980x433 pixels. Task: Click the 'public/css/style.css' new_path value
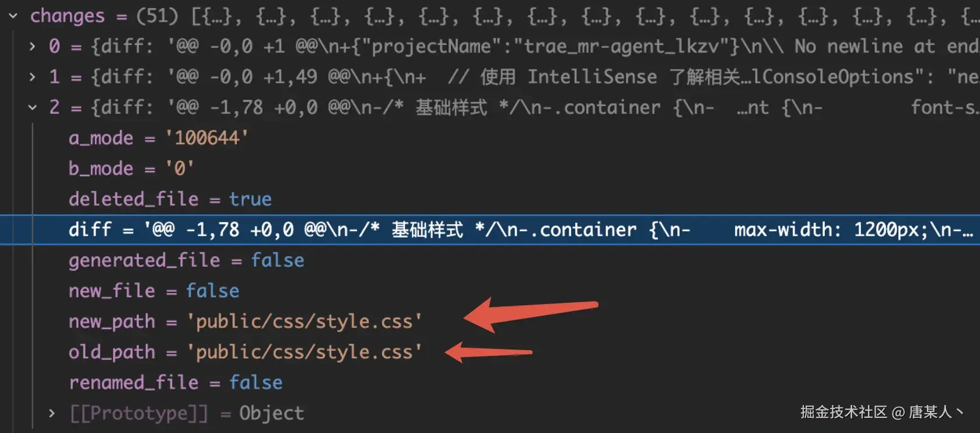(304, 322)
